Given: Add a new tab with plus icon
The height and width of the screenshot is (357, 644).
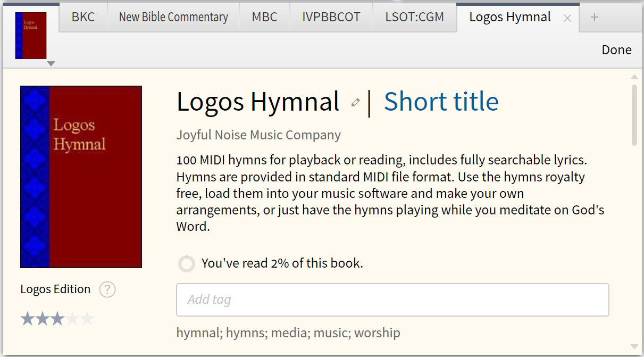Looking at the screenshot, I should [x=595, y=17].
